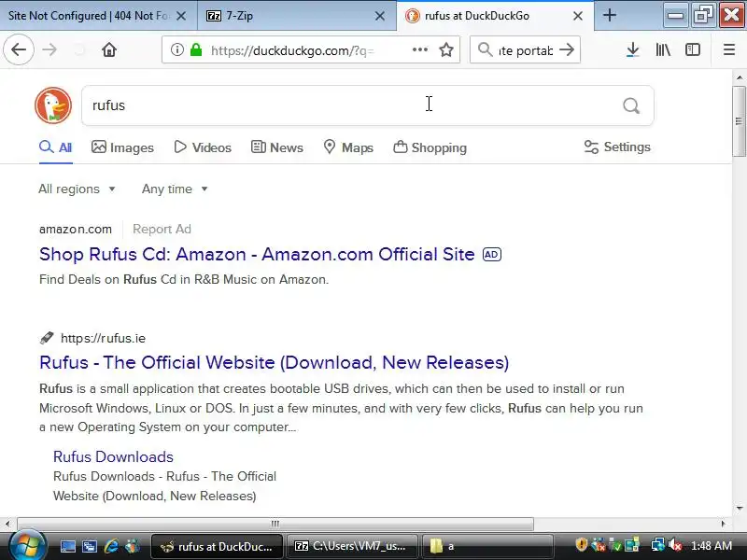747x560 pixels.
Task: Click the scroll down arrow
Action: click(740, 508)
